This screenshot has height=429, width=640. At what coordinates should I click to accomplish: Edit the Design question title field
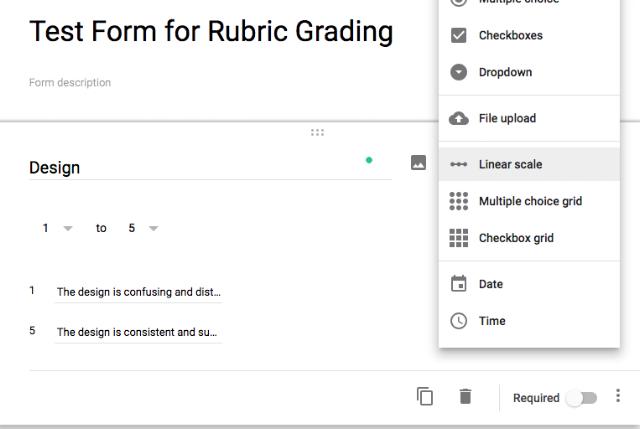[210, 168]
